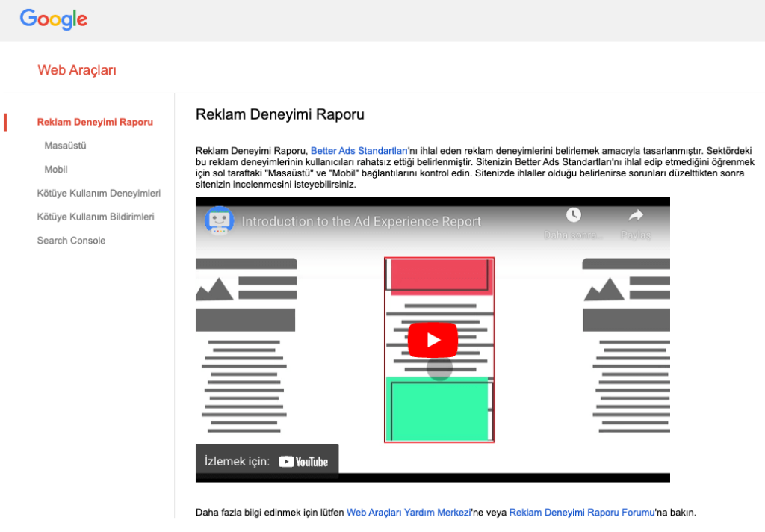Click the İzlemek için YouTube button

point(267,461)
